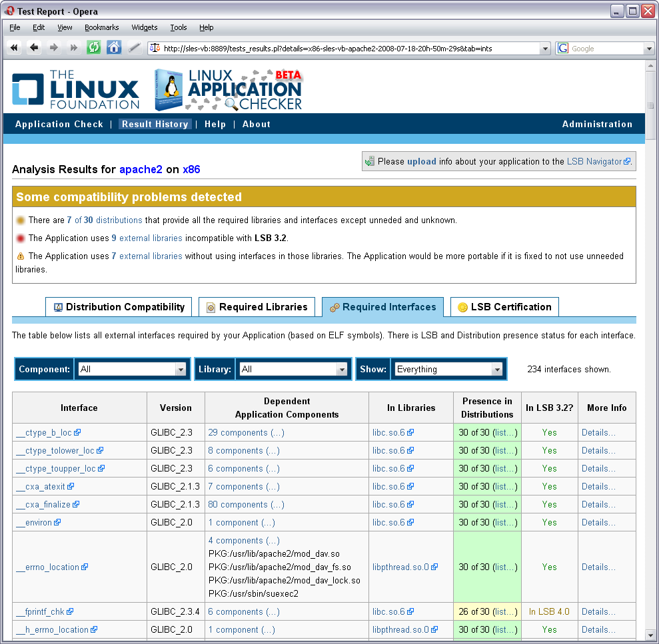Open Details for __fprintf_chk row
Viewport: 659px width, 644px height.
click(598, 611)
